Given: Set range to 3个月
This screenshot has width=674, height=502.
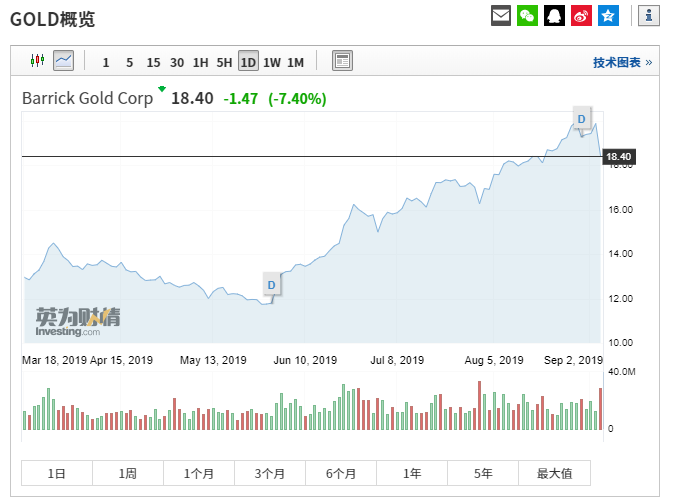Looking at the screenshot, I should (x=270, y=473).
